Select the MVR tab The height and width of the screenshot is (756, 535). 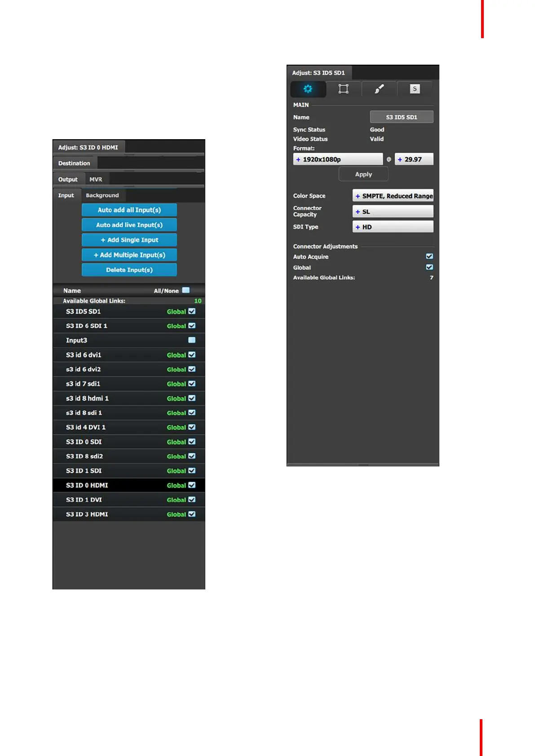(96, 179)
